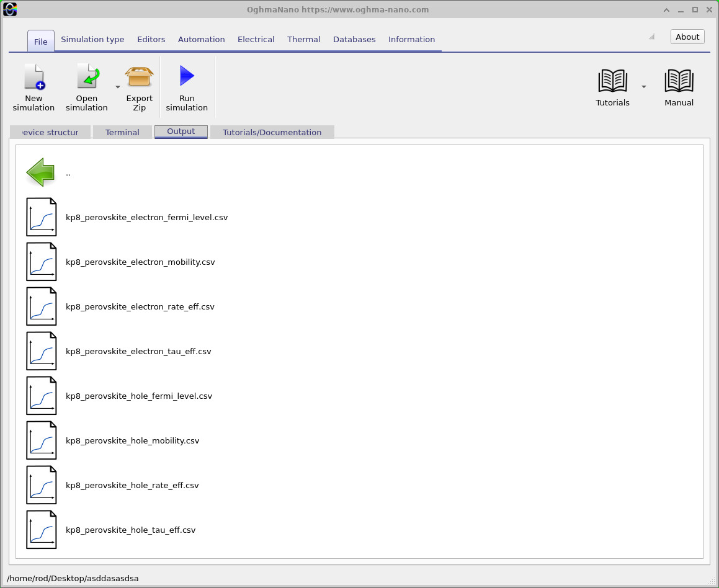Select the kp8_perovskite_hole_mobility.csv file name
The image size is (719, 588).
pos(133,441)
